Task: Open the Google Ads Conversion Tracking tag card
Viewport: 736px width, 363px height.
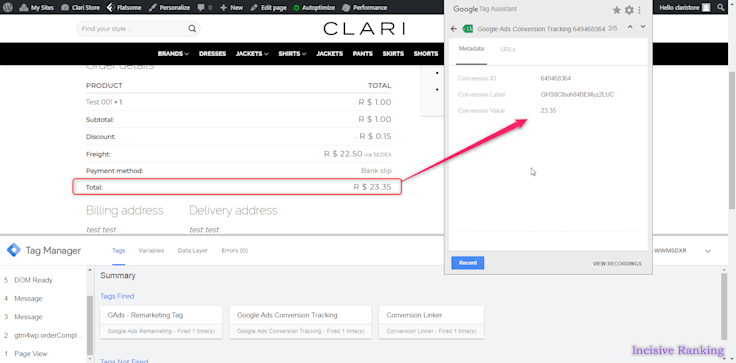Action: 300,322
